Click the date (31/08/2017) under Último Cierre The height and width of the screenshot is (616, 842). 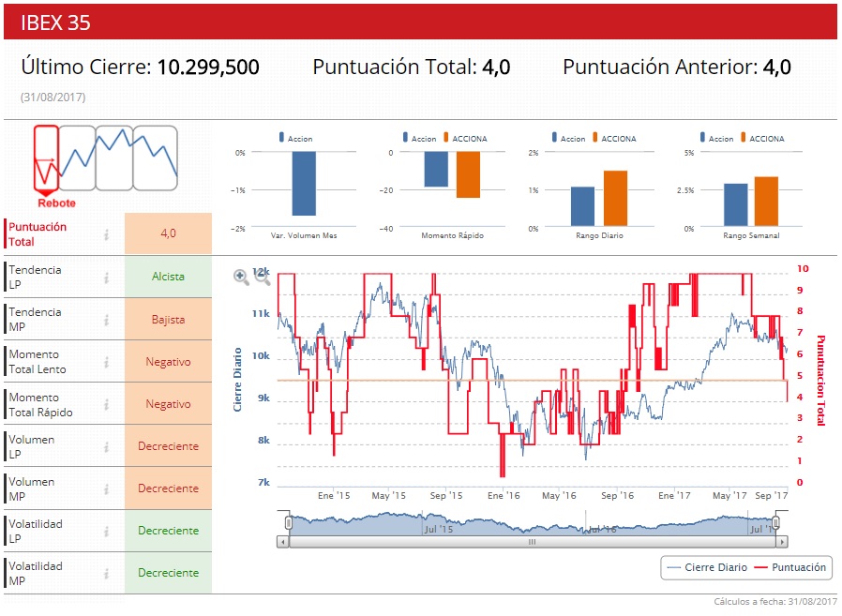point(53,98)
